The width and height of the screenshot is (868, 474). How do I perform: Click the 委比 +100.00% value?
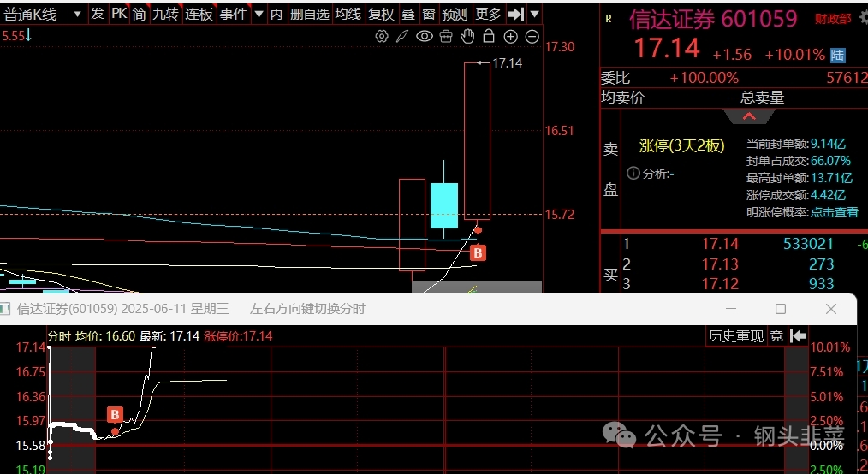(x=705, y=78)
